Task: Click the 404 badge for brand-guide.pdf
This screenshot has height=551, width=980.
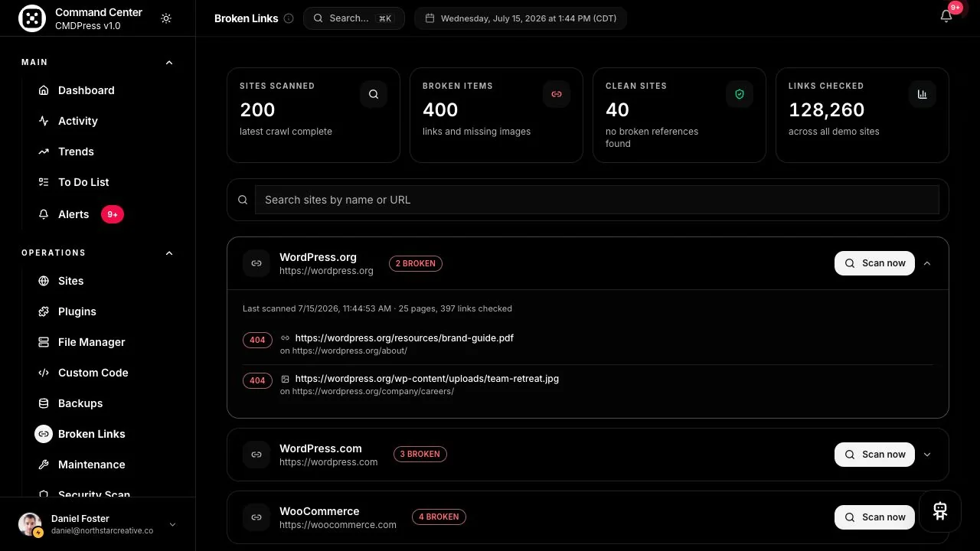Action: point(257,340)
